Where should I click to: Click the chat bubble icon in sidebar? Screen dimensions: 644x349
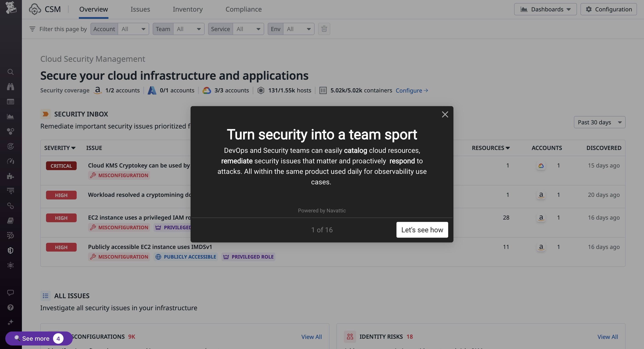(x=11, y=293)
